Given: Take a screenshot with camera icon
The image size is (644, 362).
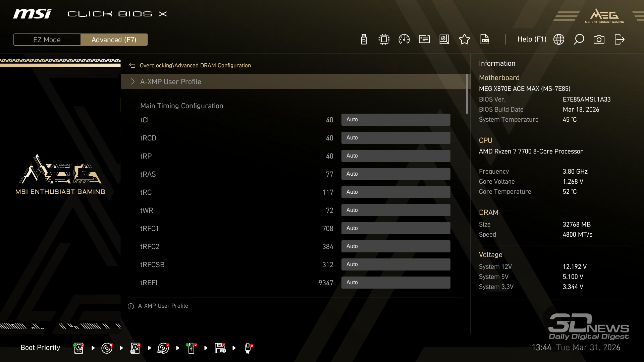Looking at the screenshot, I should click(599, 40).
